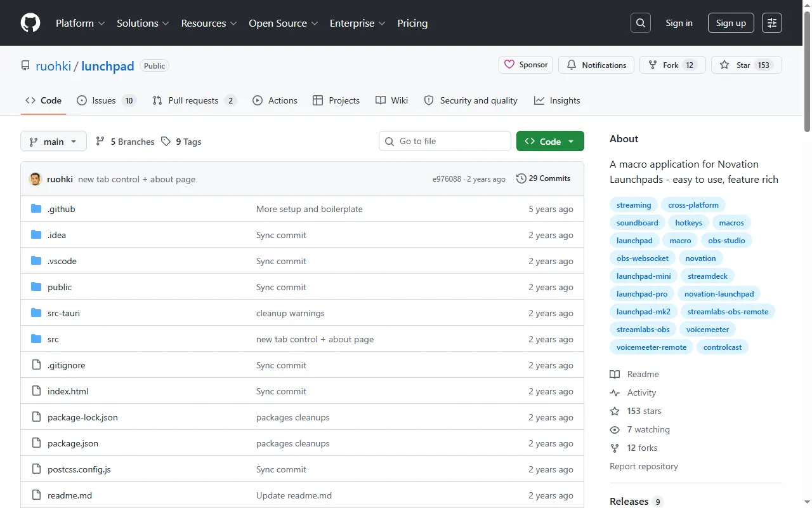This screenshot has width=812, height=508.
Task: Click the branches icon beside 5 Branches
Action: tap(100, 142)
